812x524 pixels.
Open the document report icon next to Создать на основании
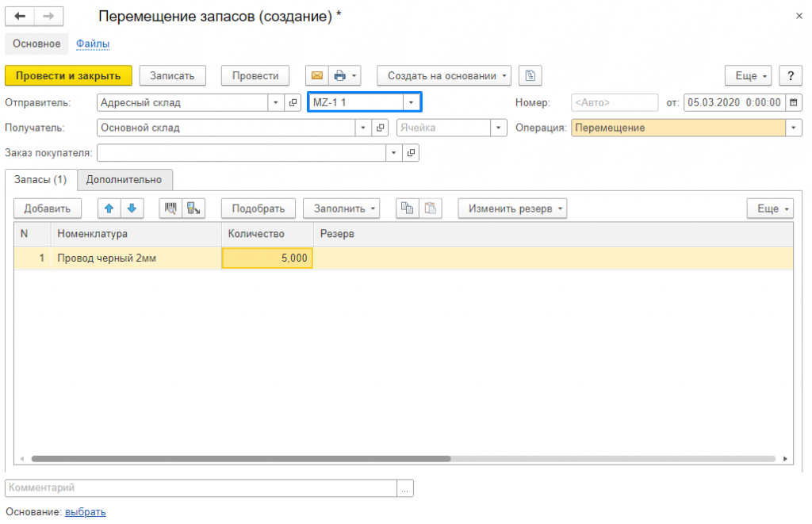(x=530, y=75)
